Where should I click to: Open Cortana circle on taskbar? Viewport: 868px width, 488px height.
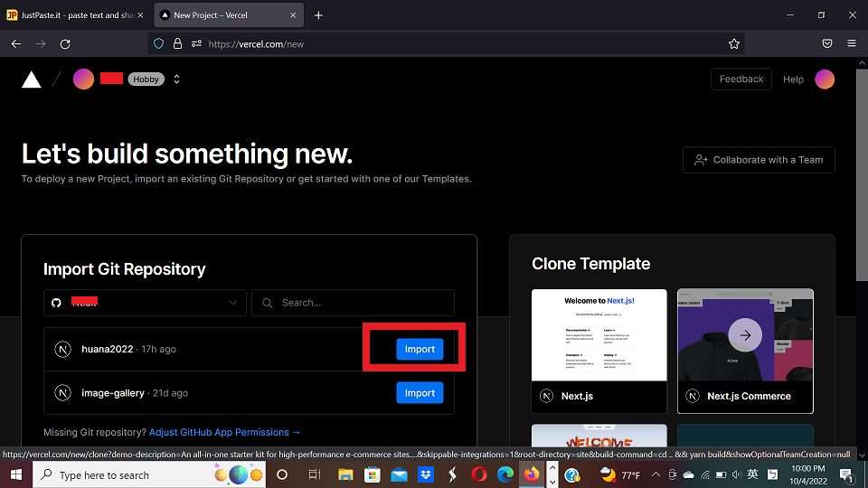pyautogui.click(x=282, y=474)
